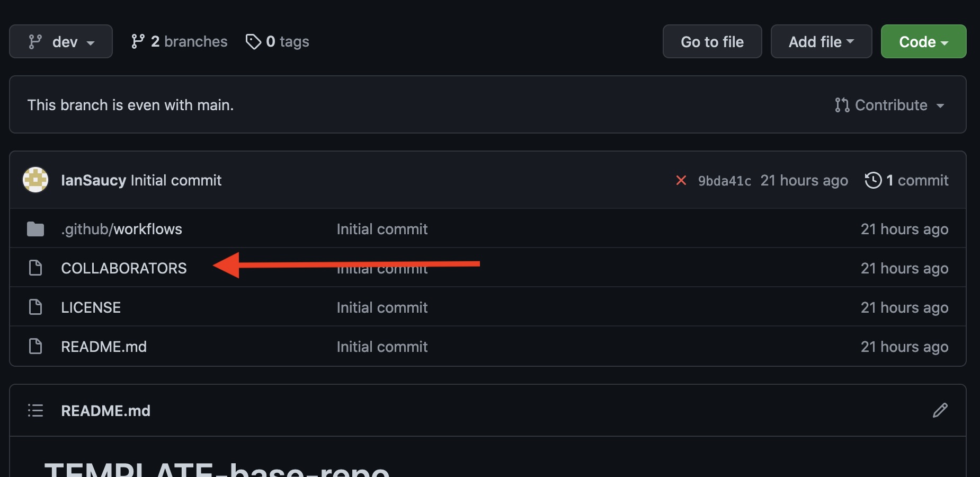This screenshot has height=477, width=980.
Task: Click the file icon beside COLLABORATORS
Action: tap(35, 268)
